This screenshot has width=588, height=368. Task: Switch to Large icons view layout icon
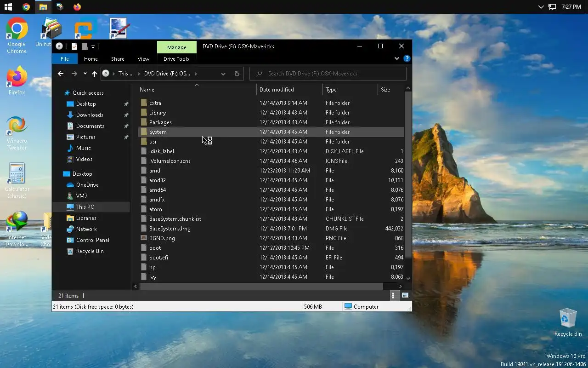pos(405,296)
